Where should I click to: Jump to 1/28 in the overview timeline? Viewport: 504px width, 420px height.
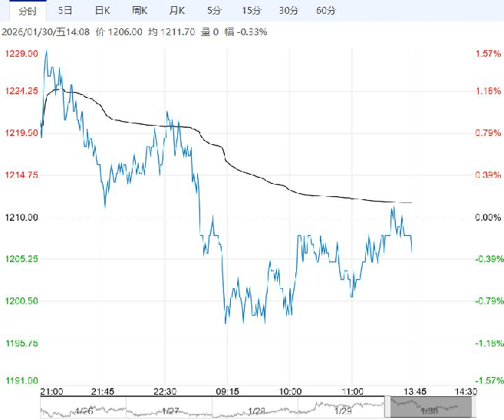[x=256, y=411]
